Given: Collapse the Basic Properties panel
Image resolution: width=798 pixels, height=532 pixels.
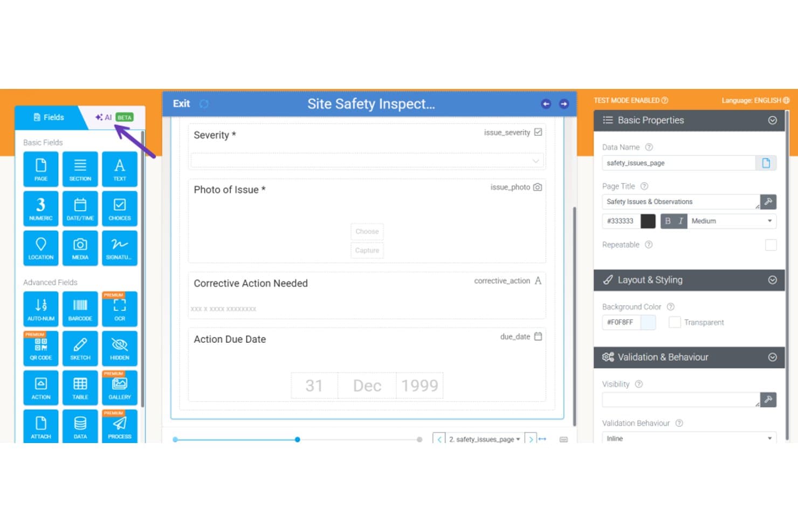Looking at the screenshot, I should point(773,120).
